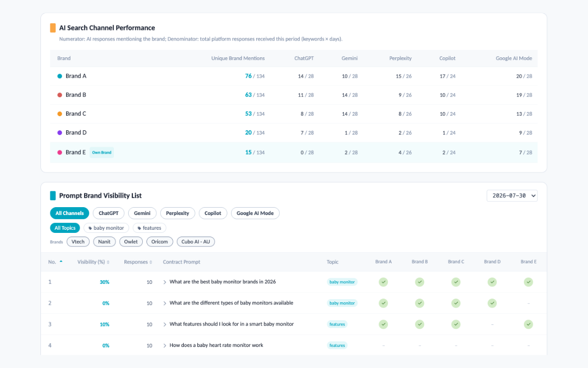The image size is (588, 368).
Task: Filter by the Gemini channel
Action: pyautogui.click(x=142, y=213)
